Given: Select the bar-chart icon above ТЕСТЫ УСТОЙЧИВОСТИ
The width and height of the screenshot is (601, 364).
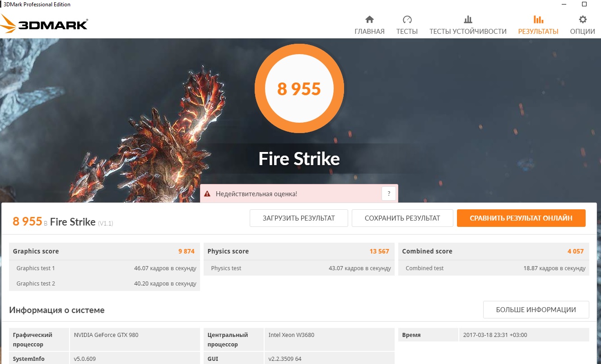Looking at the screenshot, I should tap(468, 19).
